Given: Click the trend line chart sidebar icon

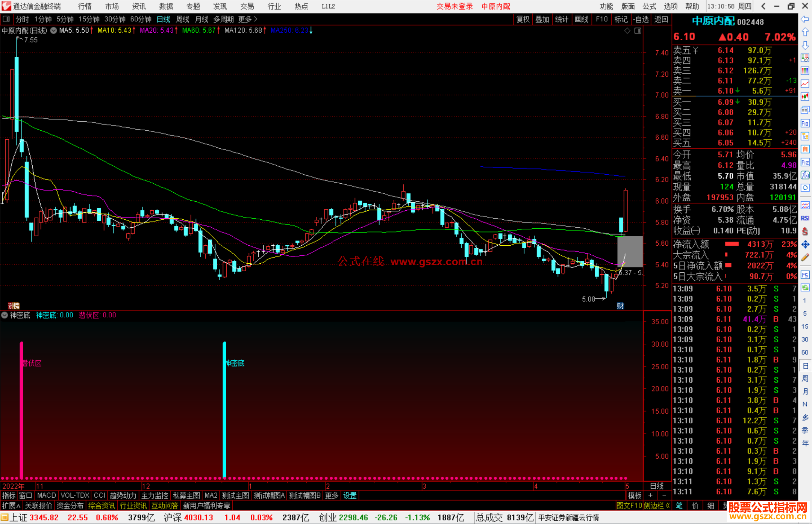Looking at the screenshot, I should (805, 84).
